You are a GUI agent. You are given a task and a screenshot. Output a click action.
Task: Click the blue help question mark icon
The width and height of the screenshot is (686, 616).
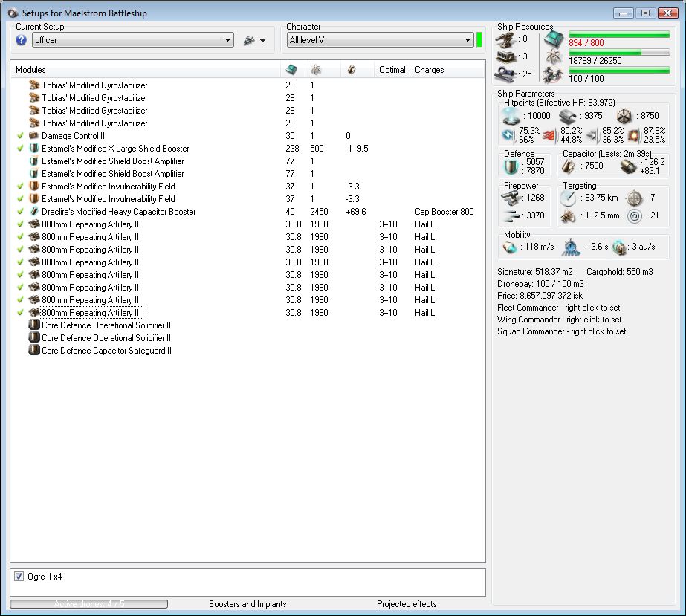point(21,40)
